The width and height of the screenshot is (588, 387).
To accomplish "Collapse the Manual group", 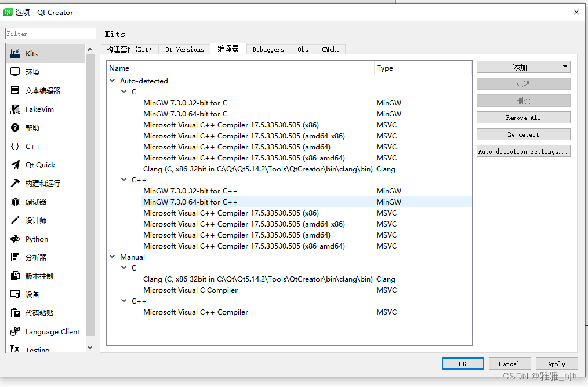I will tap(112, 257).
